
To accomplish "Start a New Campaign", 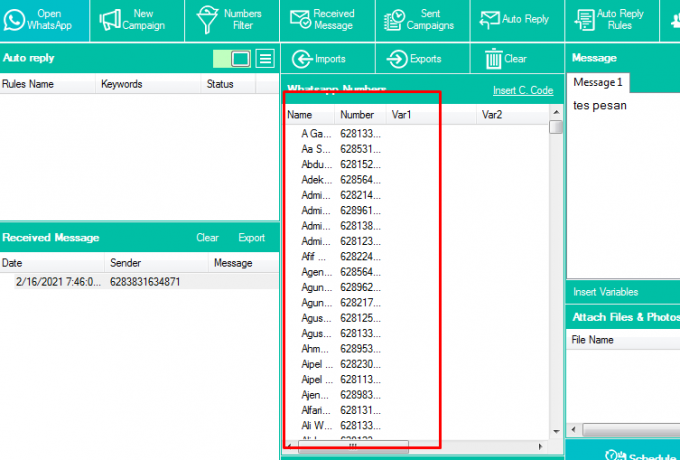I will (133, 20).
